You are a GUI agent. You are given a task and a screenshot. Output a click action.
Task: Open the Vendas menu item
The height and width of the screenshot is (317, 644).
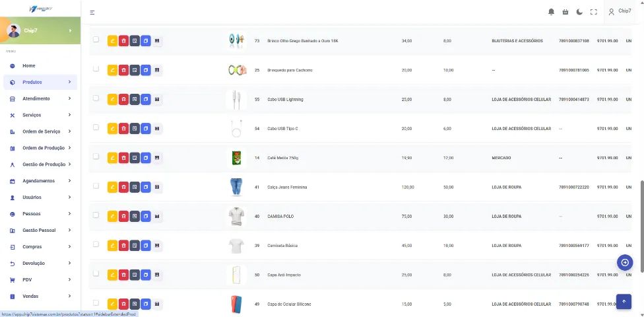[40, 296]
